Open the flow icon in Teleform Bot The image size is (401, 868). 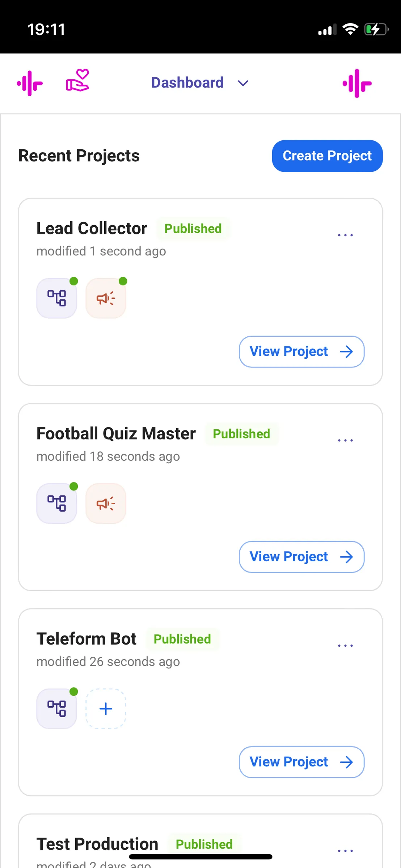57,709
